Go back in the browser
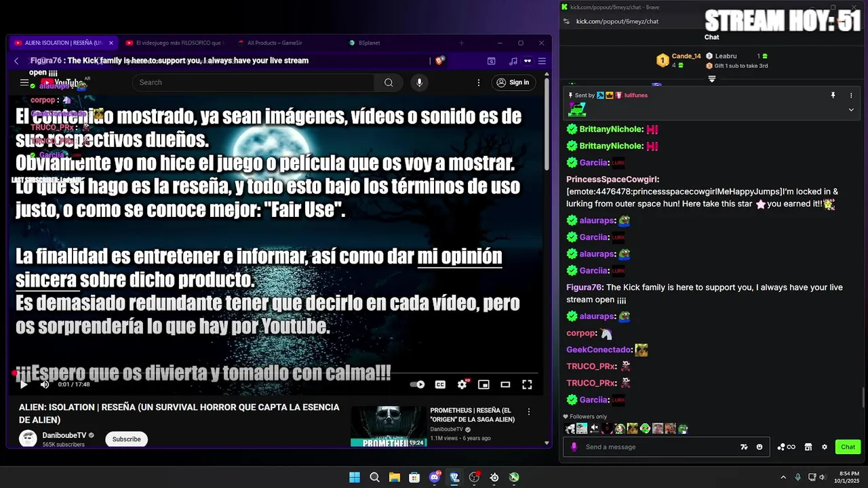 click(16, 61)
